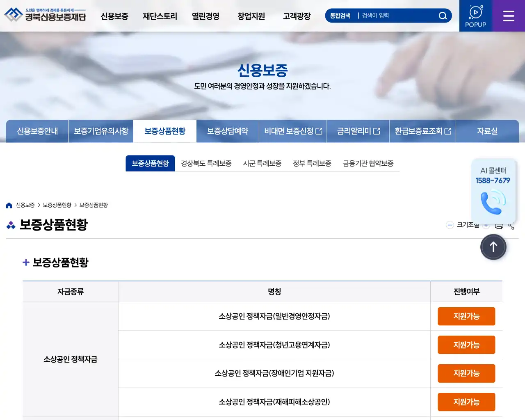This screenshot has width=525, height=420.
Task: Click the 경북신용보증재단 logo
Action: [x=45, y=15]
